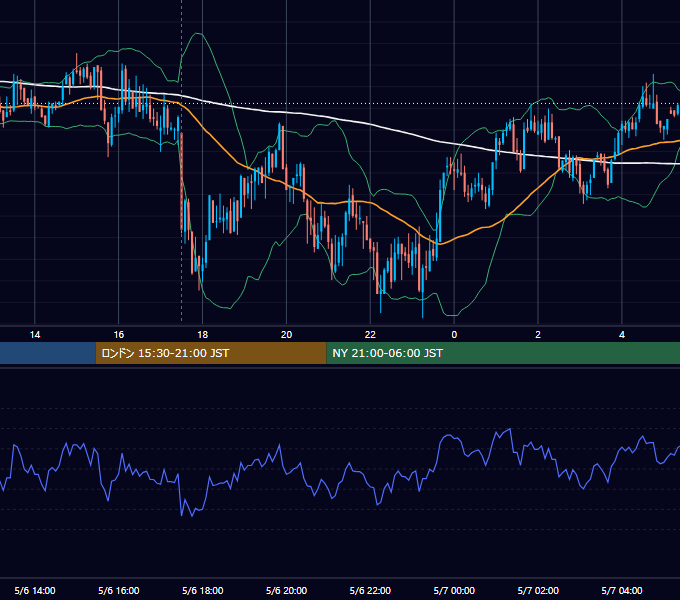Click the '5/7 02:00' date label
This screenshot has width=680, height=600.
pyautogui.click(x=538, y=590)
